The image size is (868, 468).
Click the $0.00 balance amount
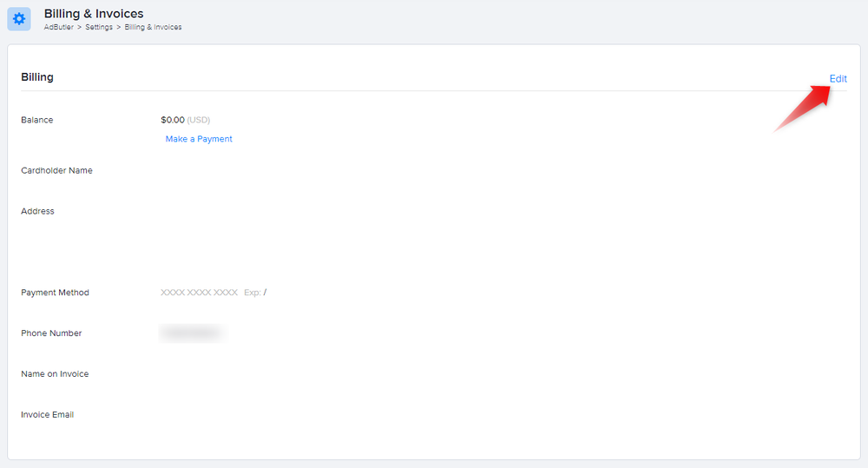[x=173, y=120]
